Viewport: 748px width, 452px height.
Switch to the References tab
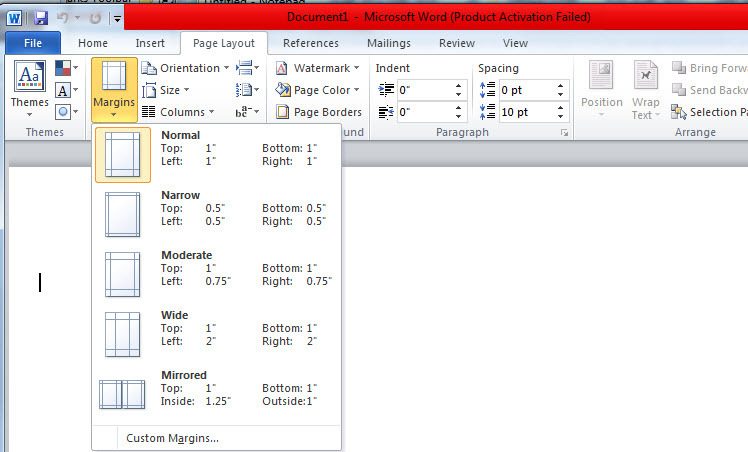tap(311, 43)
